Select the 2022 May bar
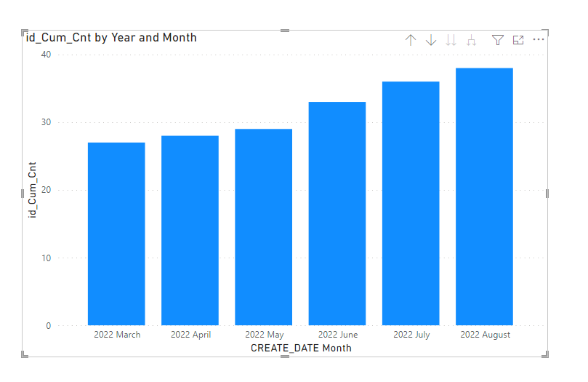This screenshot has height=382, width=588. coord(263,227)
